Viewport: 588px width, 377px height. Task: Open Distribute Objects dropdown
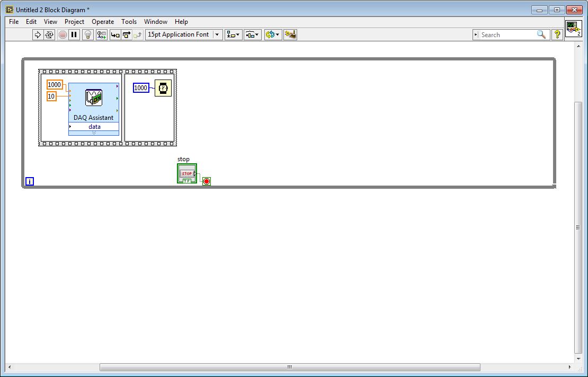pyautogui.click(x=252, y=35)
